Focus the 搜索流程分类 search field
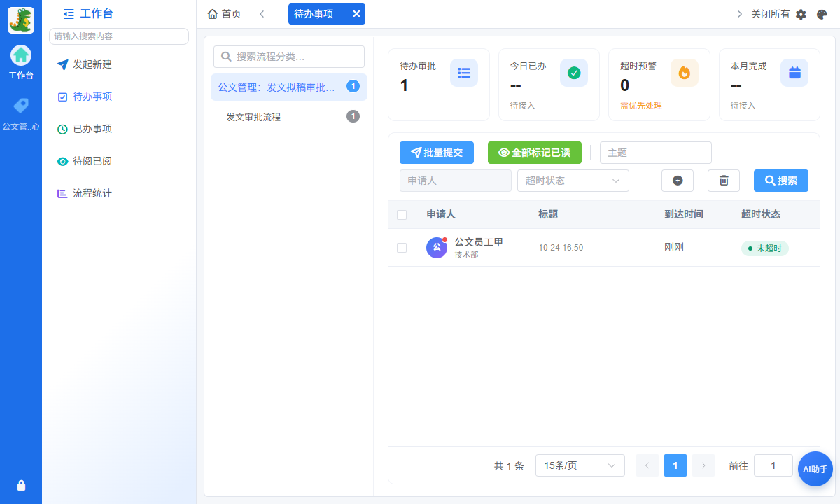 [289, 57]
